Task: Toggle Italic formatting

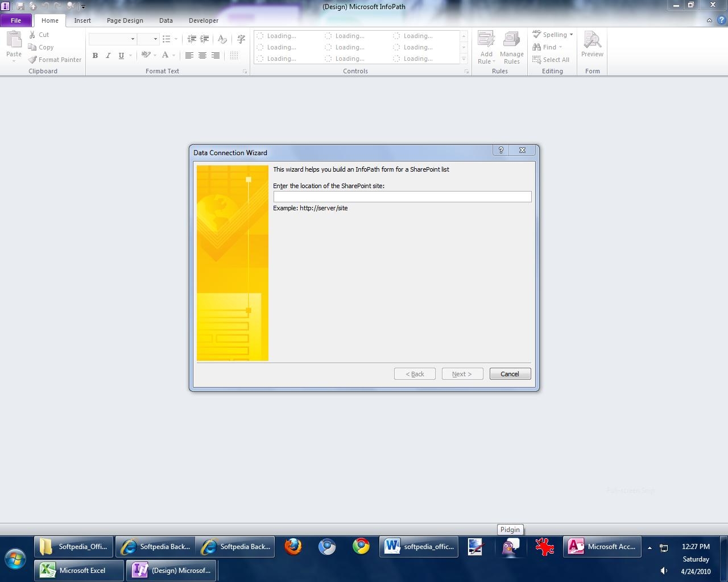Action: click(x=108, y=55)
